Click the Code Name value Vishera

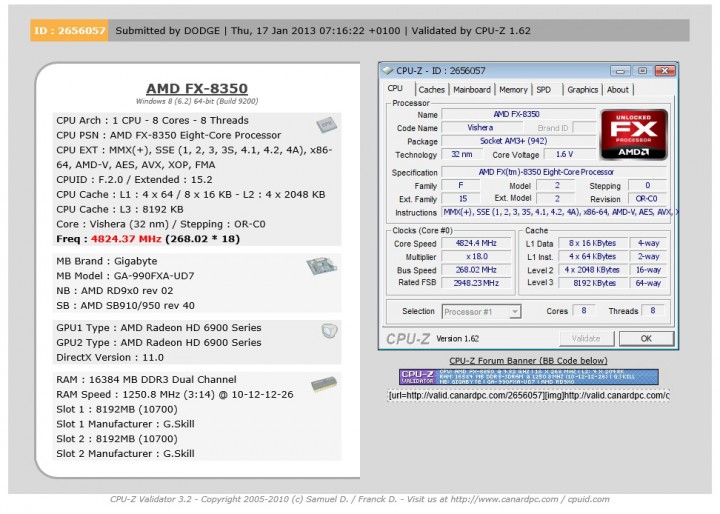[480, 128]
